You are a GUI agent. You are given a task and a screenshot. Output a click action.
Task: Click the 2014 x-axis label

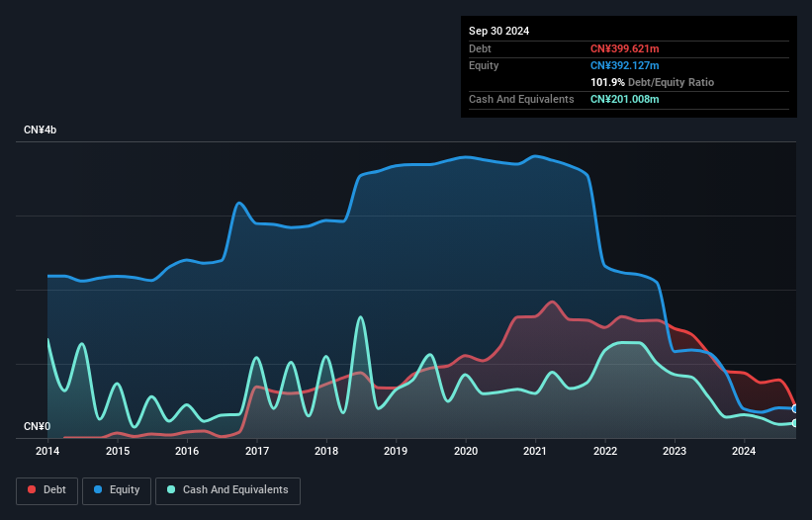coord(47,451)
